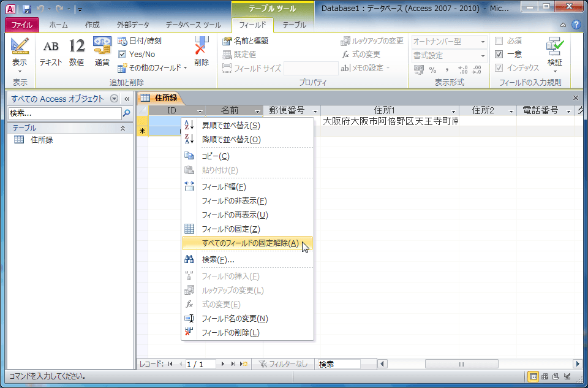Switch to 外部データ ribbon tab
The image size is (588, 388).
pyautogui.click(x=133, y=25)
